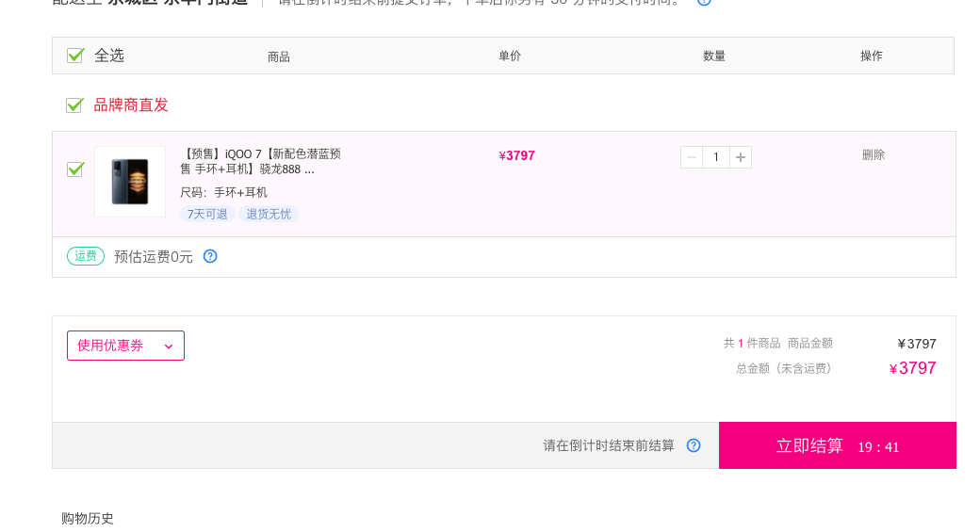Click the 退货无忧 worry-free return tag
The height and width of the screenshot is (532, 980).
(x=269, y=214)
